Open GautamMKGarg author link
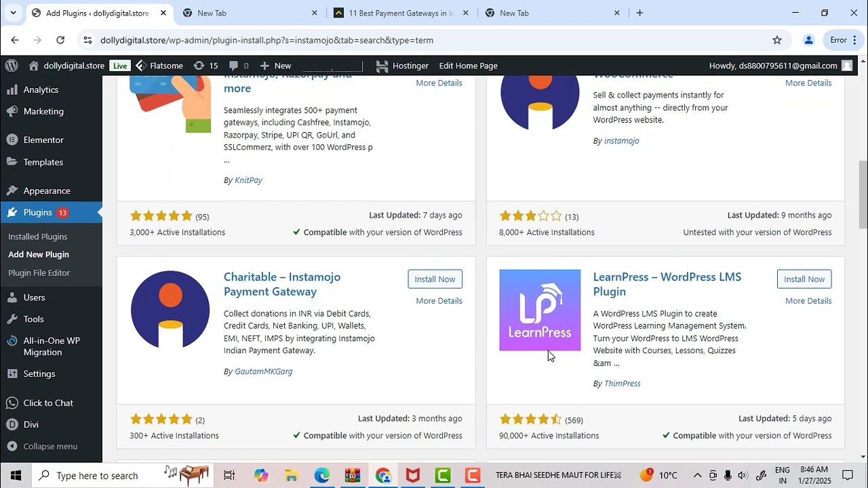This screenshot has height=488, width=868. [x=263, y=371]
